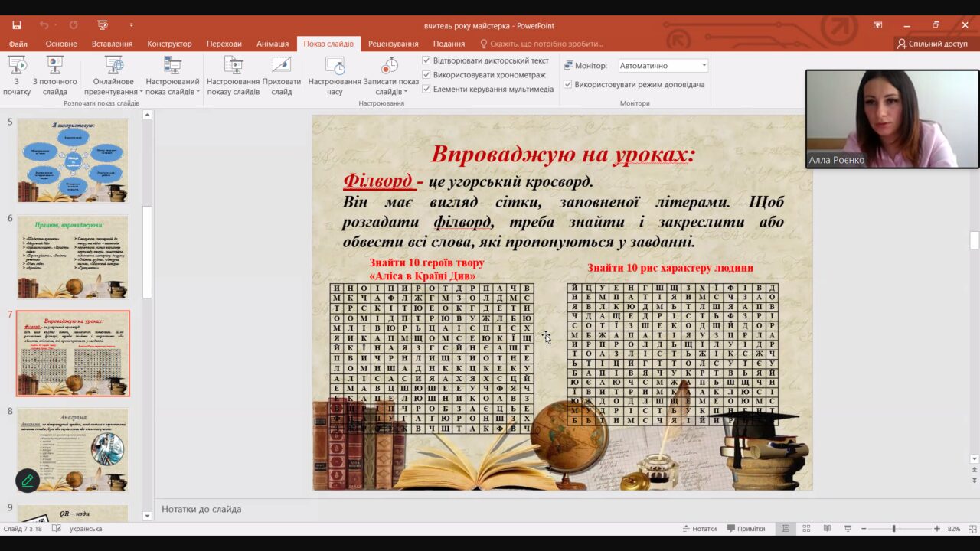Toggle Використовувати режим доповідача checkbox
980x551 pixels.
coord(568,84)
